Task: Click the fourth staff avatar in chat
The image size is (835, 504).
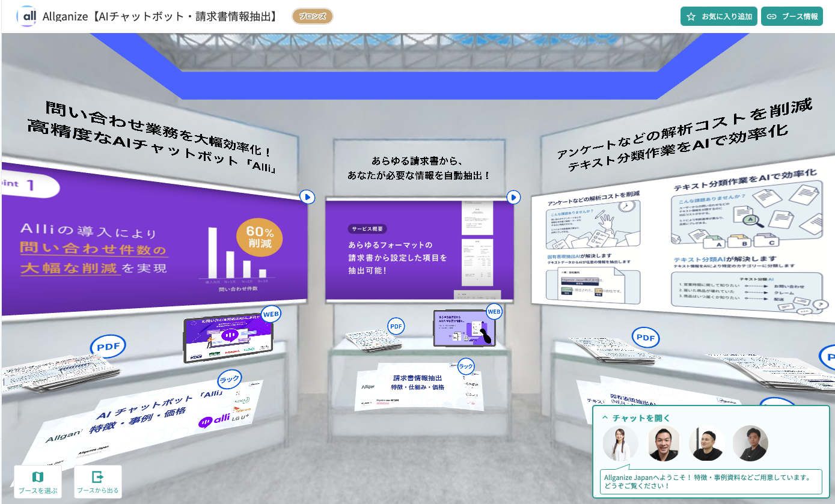Action: coord(750,443)
